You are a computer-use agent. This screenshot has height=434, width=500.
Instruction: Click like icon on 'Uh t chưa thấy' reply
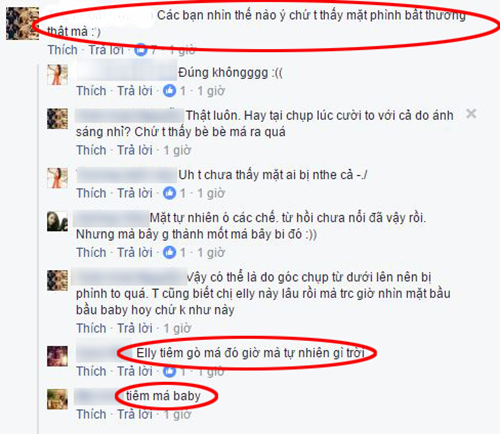click(x=169, y=193)
